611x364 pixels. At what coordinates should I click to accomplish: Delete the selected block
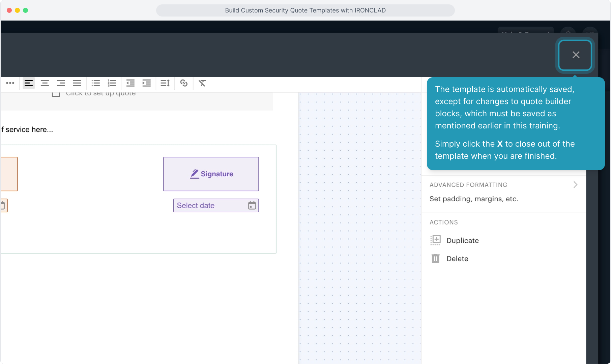click(x=457, y=259)
